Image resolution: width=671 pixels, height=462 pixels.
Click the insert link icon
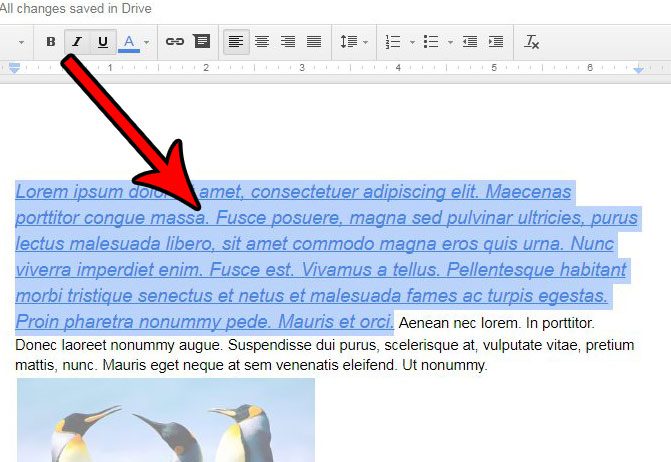pos(175,42)
